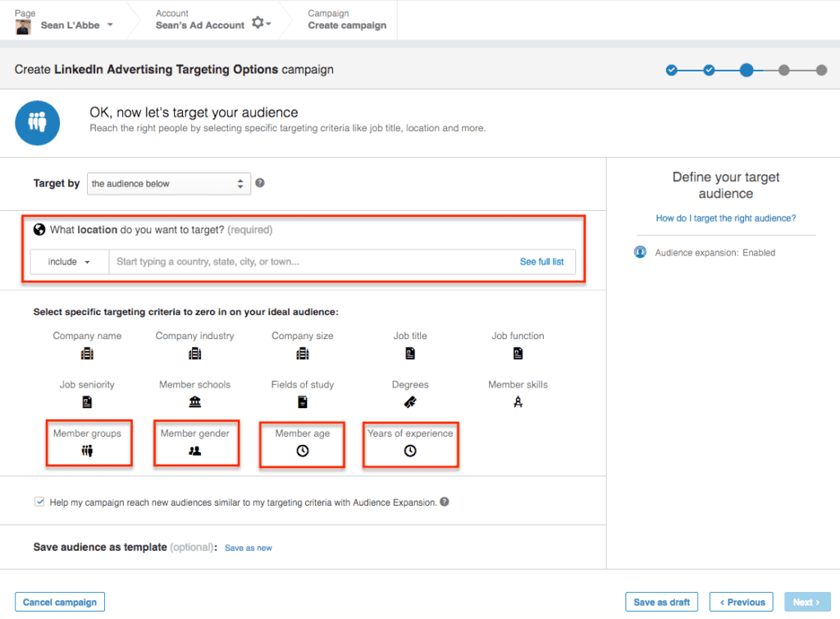Click the Save as draft button
This screenshot has width=840, height=619.
tap(661, 601)
